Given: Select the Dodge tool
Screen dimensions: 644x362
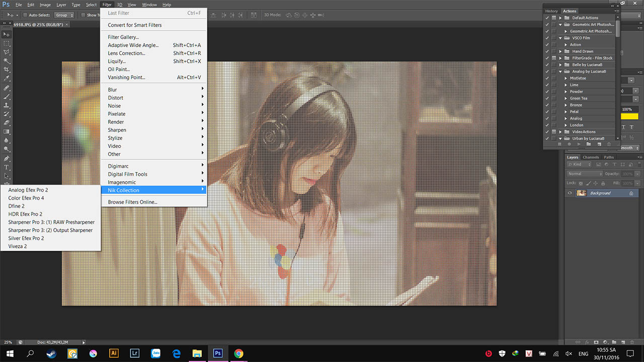Looking at the screenshot, I should (7, 149).
